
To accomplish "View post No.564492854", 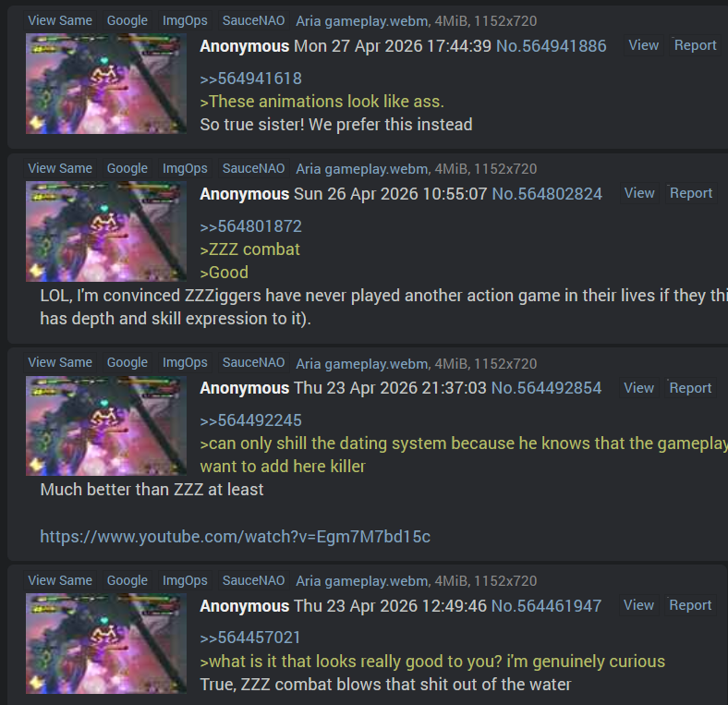I will pyautogui.click(x=638, y=388).
